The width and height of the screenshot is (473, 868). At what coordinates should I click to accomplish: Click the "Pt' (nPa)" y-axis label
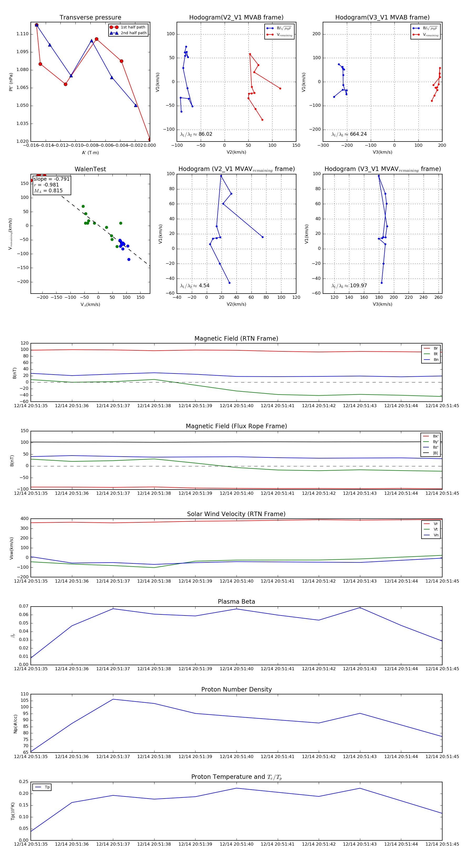point(11,82)
